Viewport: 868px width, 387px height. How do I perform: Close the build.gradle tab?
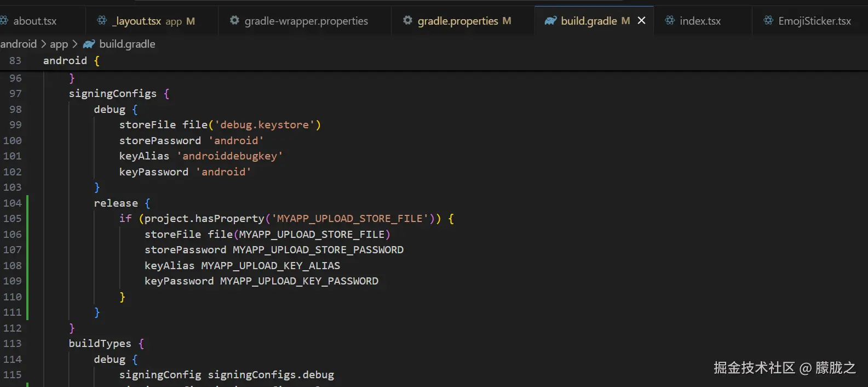[x=642, y=21]
